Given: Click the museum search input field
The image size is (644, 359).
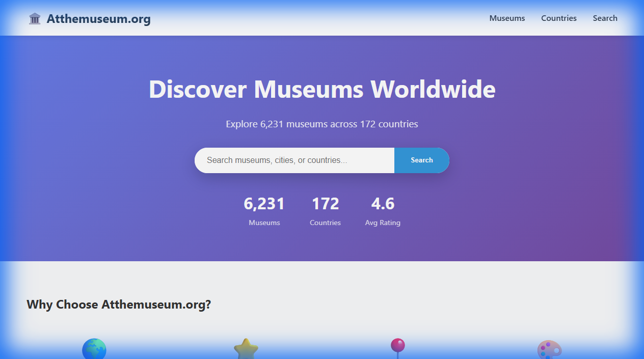Looking at the screenshot, I should [x=294, y=160].
